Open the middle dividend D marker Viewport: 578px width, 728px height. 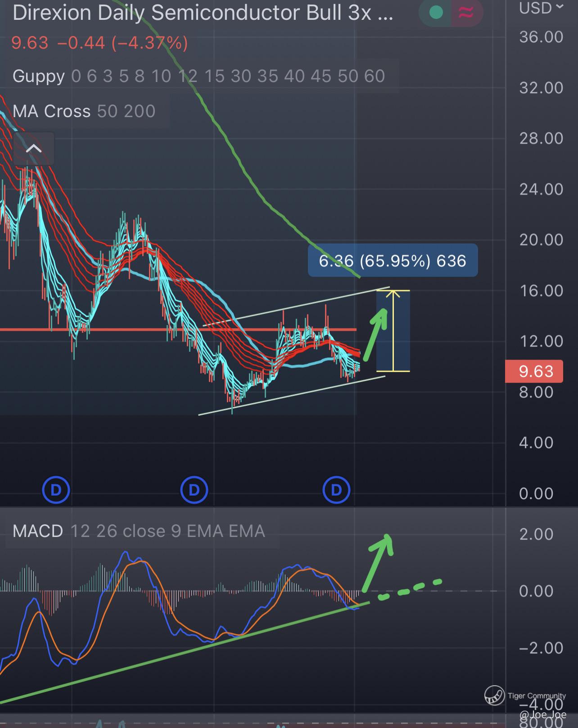click(194, 490)
